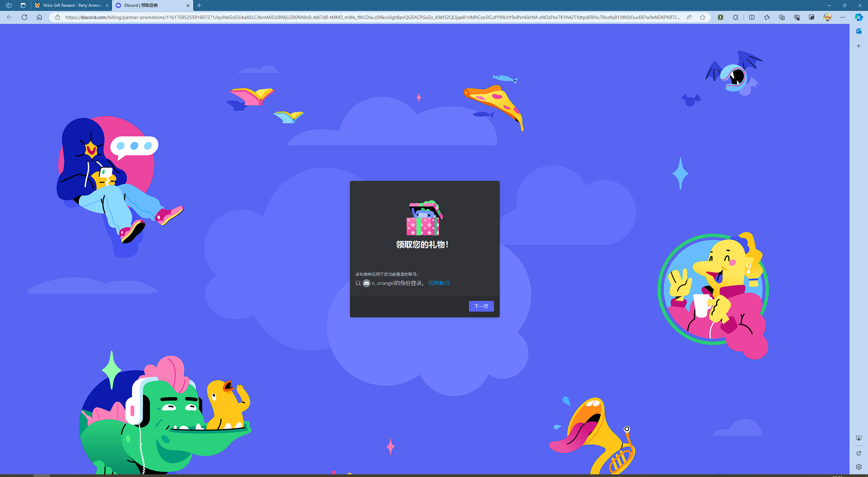Go to browser home page
Image resolution: width=868 pixels, height=477 pixels.
coord(39,17)
